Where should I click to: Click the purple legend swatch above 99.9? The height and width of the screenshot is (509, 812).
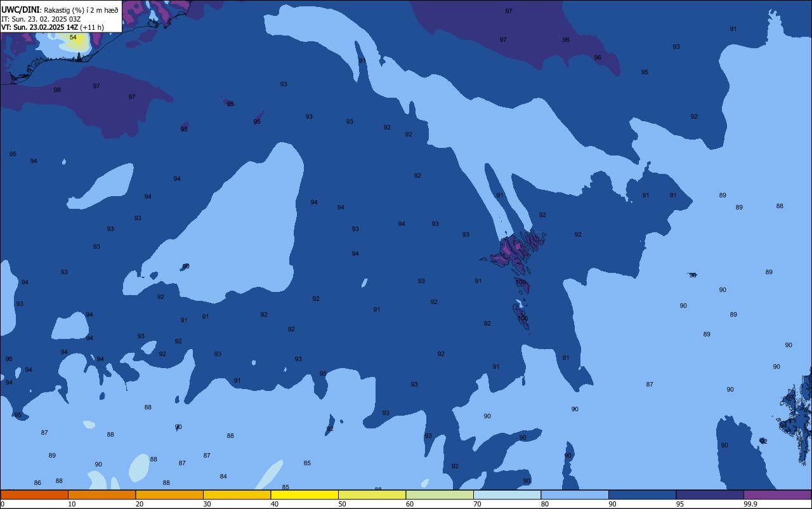pos(777,494)
